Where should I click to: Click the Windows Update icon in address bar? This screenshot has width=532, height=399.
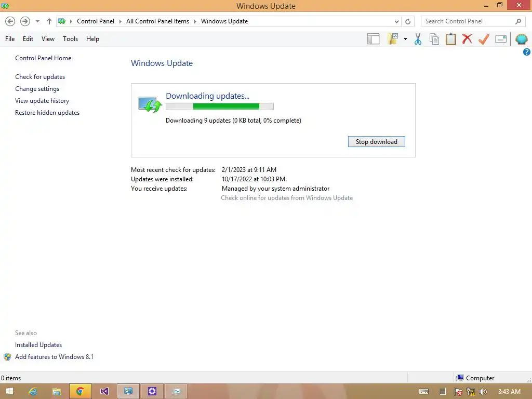pos(62,21)
